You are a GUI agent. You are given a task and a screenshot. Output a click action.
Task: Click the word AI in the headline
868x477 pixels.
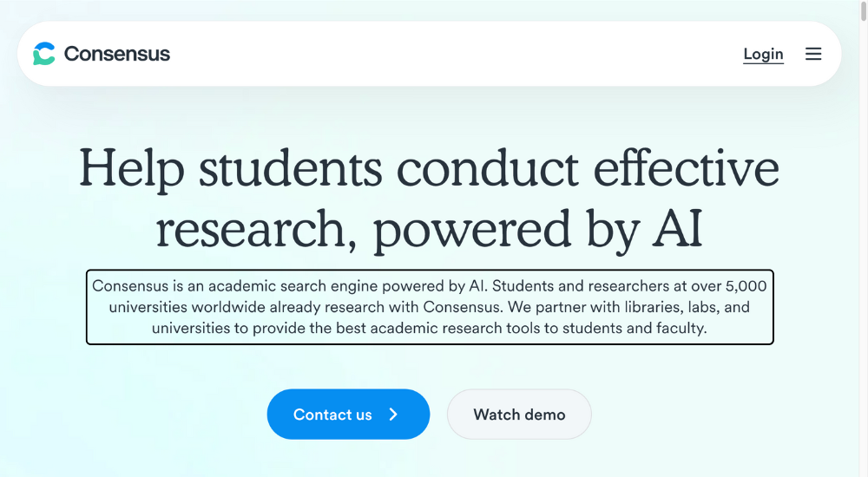pyautogui.click(x=678, y=228)
